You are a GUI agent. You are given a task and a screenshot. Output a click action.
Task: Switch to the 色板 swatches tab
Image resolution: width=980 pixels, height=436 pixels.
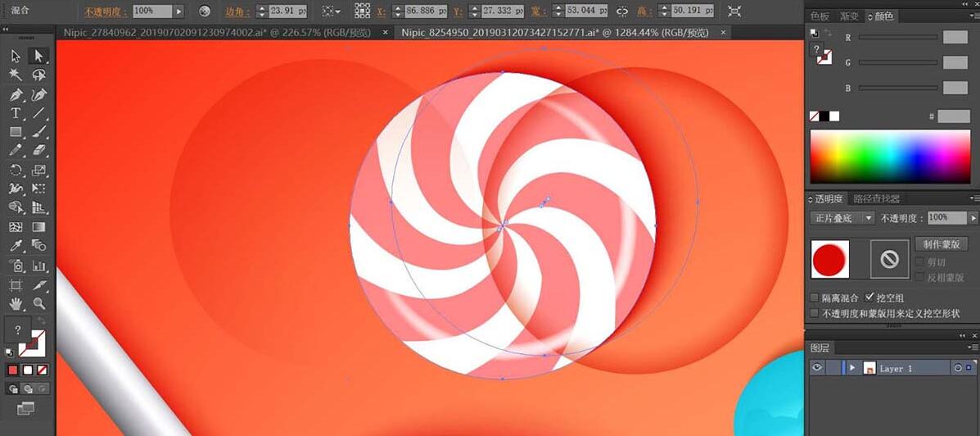pyautogui.click(x=820, y=16)
